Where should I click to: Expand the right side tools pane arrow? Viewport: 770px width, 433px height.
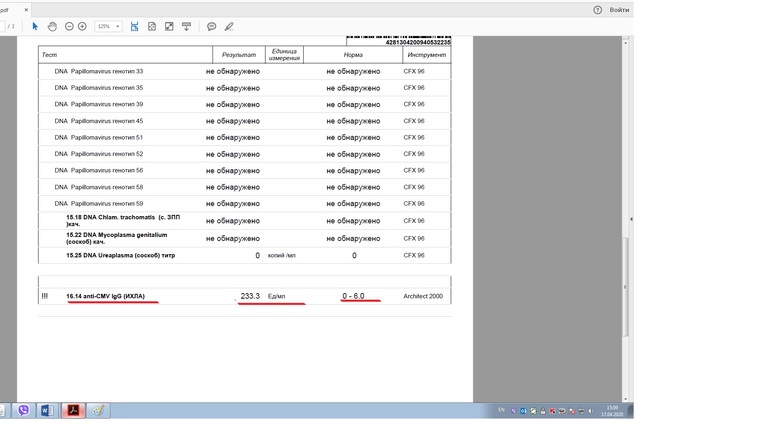pos(630,219)
